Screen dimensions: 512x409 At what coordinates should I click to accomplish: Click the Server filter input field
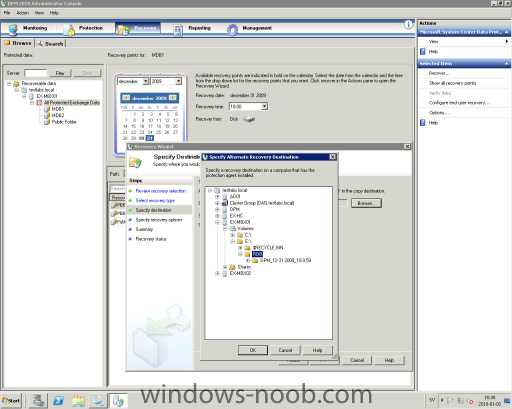coord(36,73)
